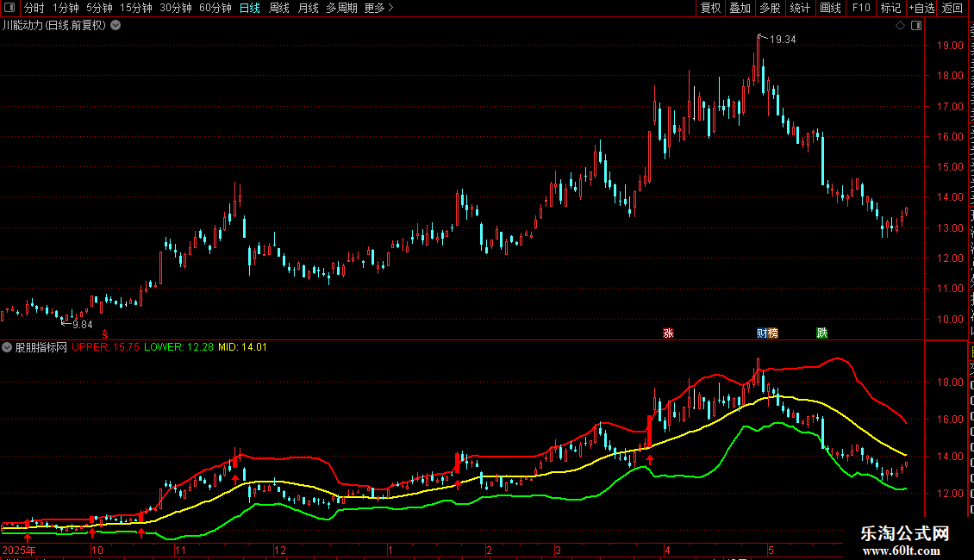Add stock with +自选 button
The width and height of the screenshot is (974, 560).
tap(921, 8)
